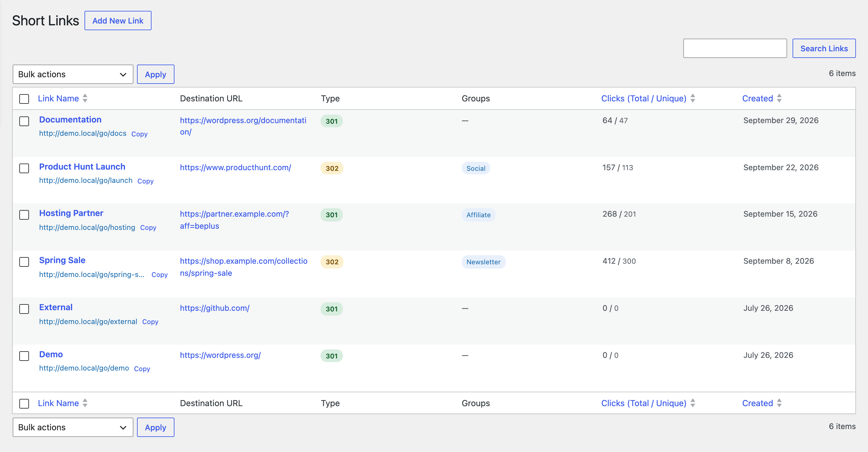Screen dimensions: 868x452
Task: Click the Add New Link button
Action: coord(118,21)
